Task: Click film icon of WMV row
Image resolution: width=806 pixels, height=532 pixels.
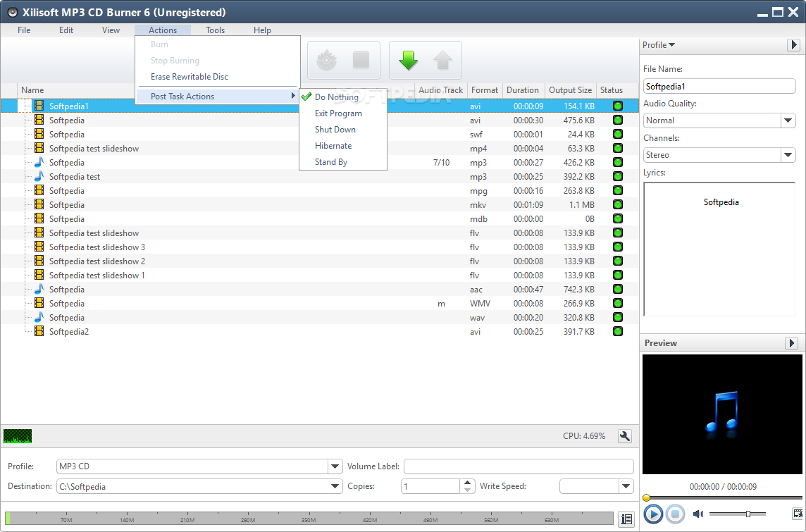Action: pos(39,303)
